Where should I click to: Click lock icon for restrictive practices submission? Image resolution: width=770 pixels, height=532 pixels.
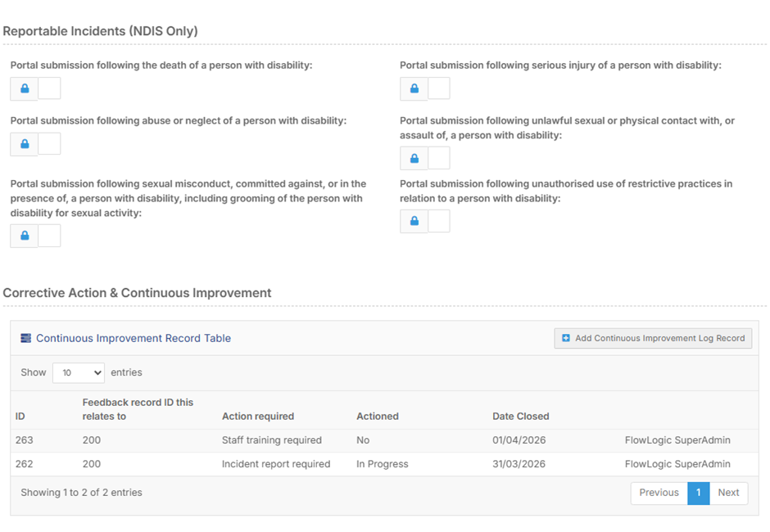coord(414,221)
